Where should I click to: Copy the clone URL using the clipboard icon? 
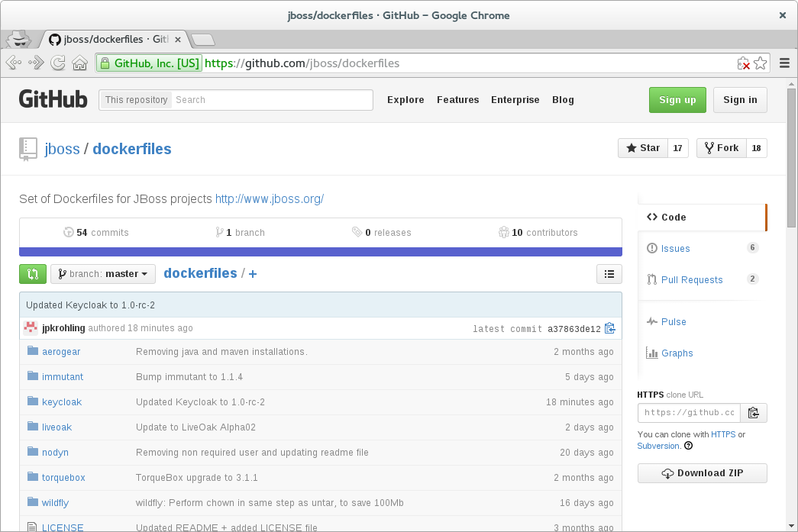click(x=753, y=412)
